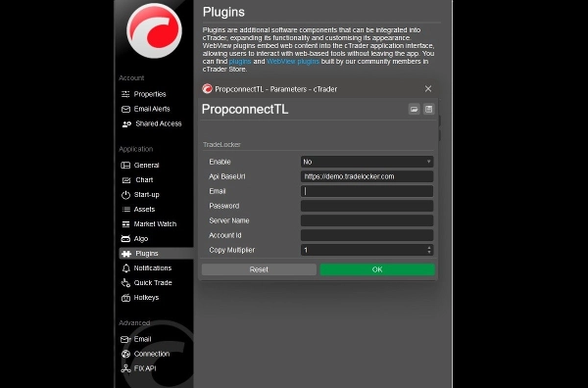The height and width of the screenshot is (388, 588).
Task: Select Assets list icon
Action: [126, 210]
